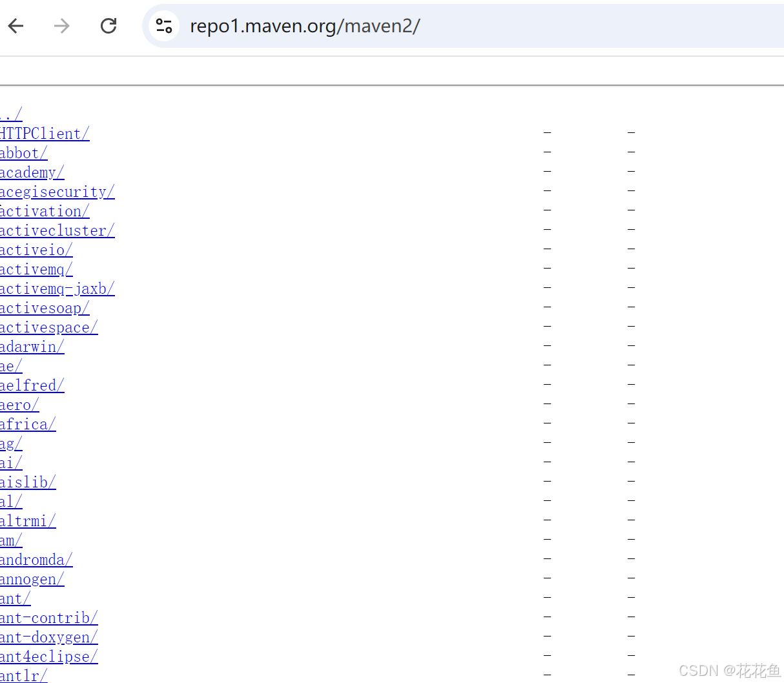The image size is (784, 683).
Task: Open the ai/ directory
Action: pyautogui.click(x=11, y=463)
